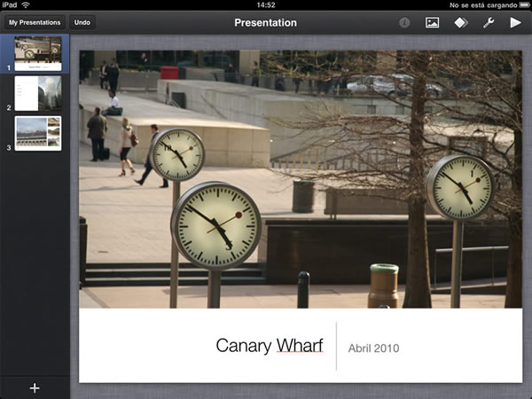Viewport: 532px width, 399px height.
Task: Tap the No se está cargando status text
Action: pyautogui.click(x=483, y=5)
